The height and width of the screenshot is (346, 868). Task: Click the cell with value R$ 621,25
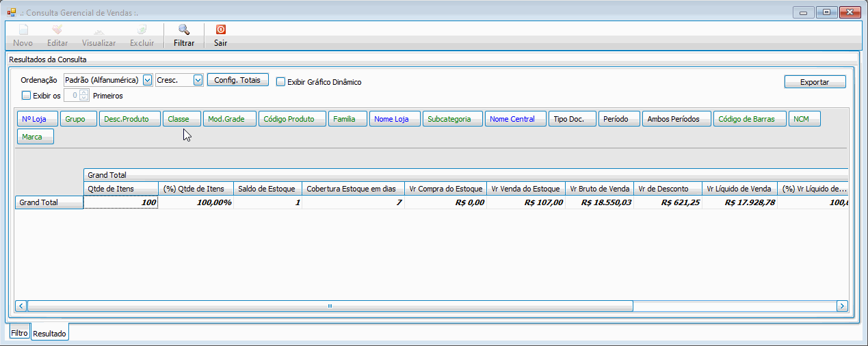(x=668, y=202)
